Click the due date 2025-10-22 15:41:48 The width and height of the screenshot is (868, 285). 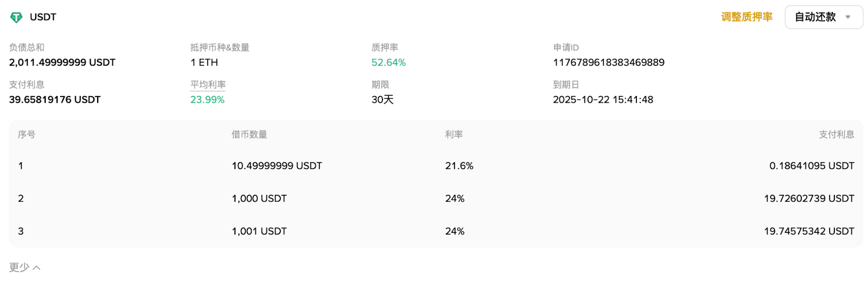point(603,100)
